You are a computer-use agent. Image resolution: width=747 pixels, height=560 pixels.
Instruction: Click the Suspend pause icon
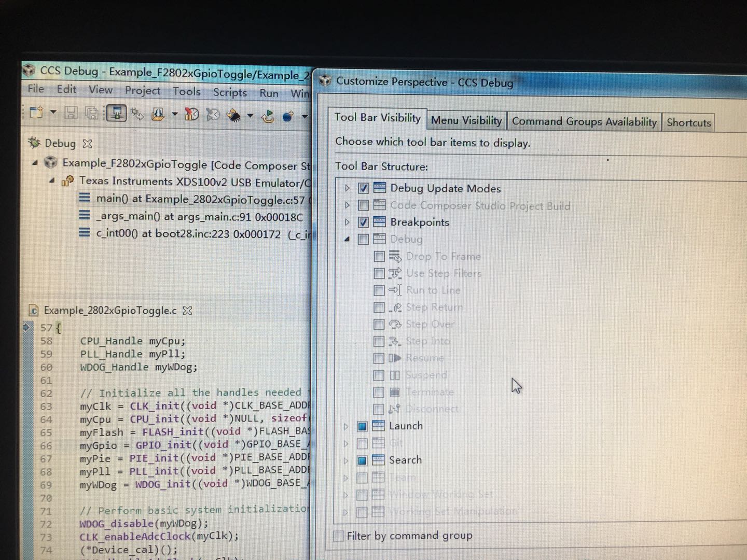click(x=395, y=375)
